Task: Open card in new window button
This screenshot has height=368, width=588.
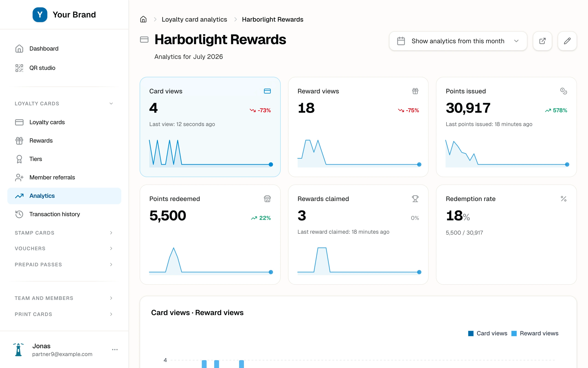Action: pyautogui.click(x=542, y=41)
